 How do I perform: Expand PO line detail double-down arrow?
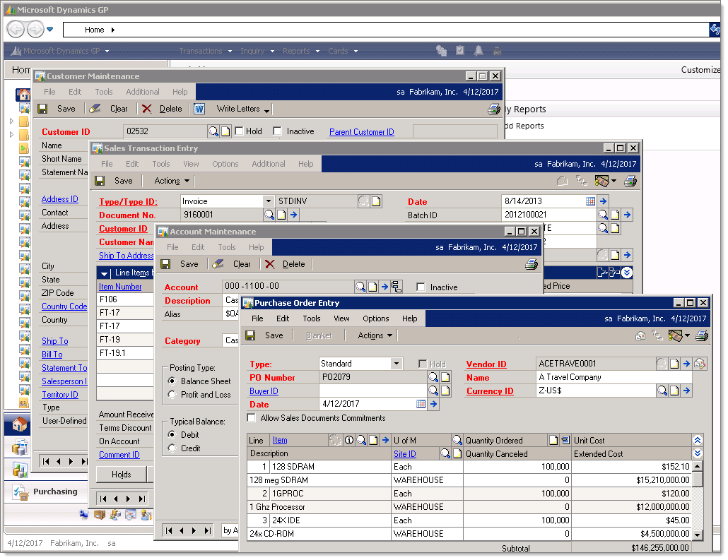697,453
